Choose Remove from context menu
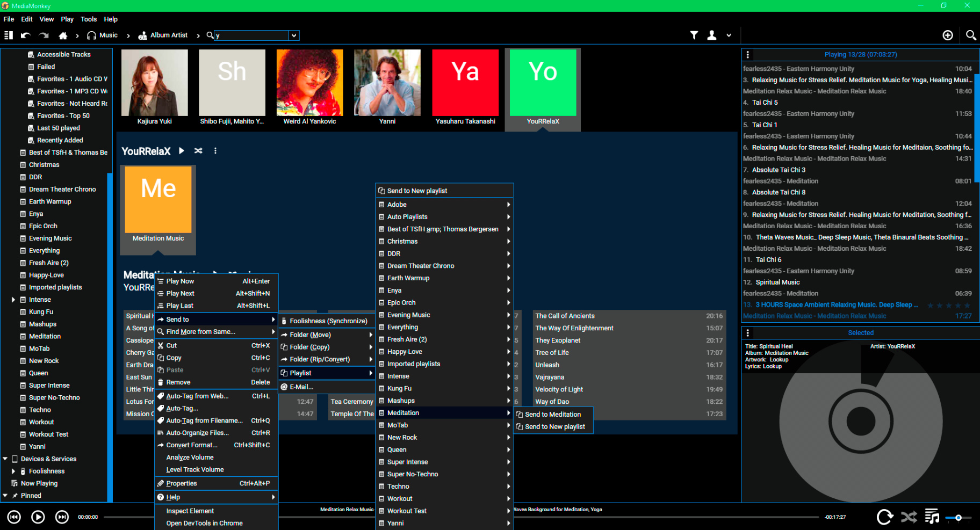This screenshot has height=530, width=980. pos(217,382)
